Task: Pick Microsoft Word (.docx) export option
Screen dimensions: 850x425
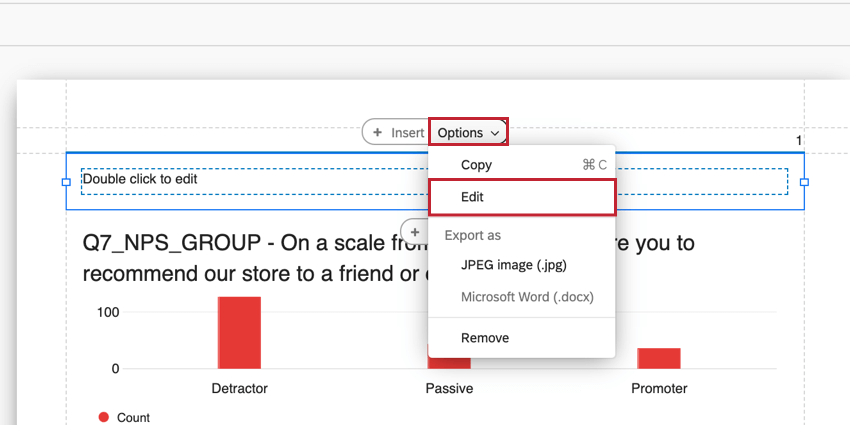Action: tap(524, 297)
